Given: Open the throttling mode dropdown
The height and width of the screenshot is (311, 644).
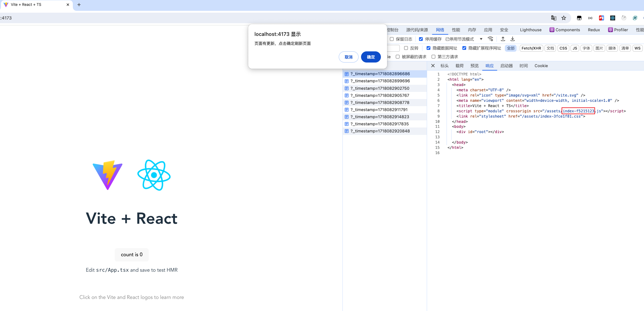Looking at the screenshot, I should tap(464, 39).
